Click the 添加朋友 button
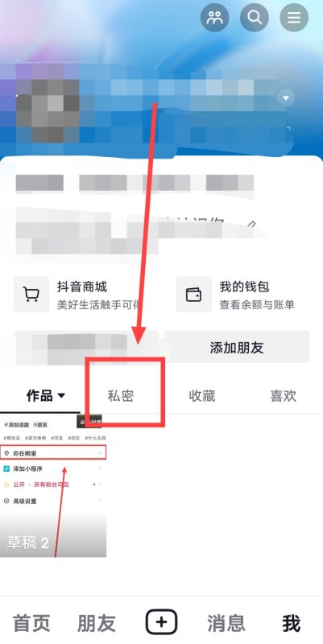Screen dimensions: 323x644 (237, 348)
